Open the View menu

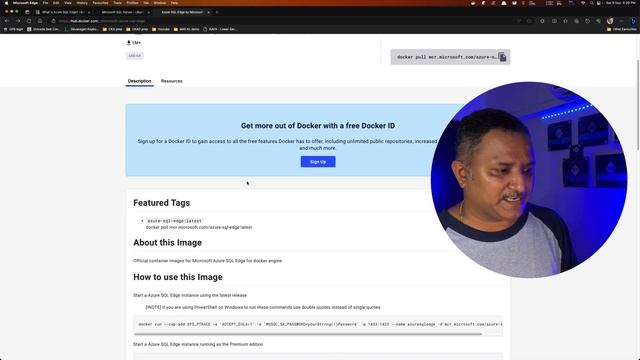68,3
